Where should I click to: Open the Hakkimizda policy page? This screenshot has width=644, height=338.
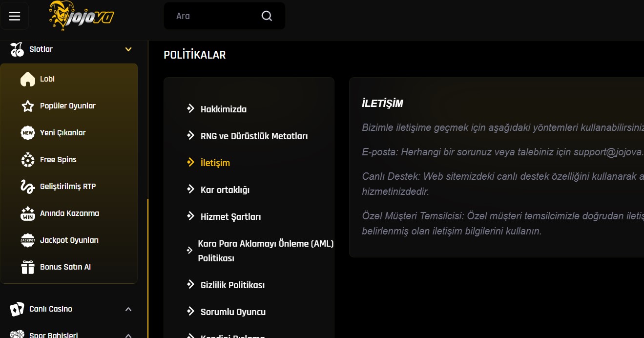[223, 109]
